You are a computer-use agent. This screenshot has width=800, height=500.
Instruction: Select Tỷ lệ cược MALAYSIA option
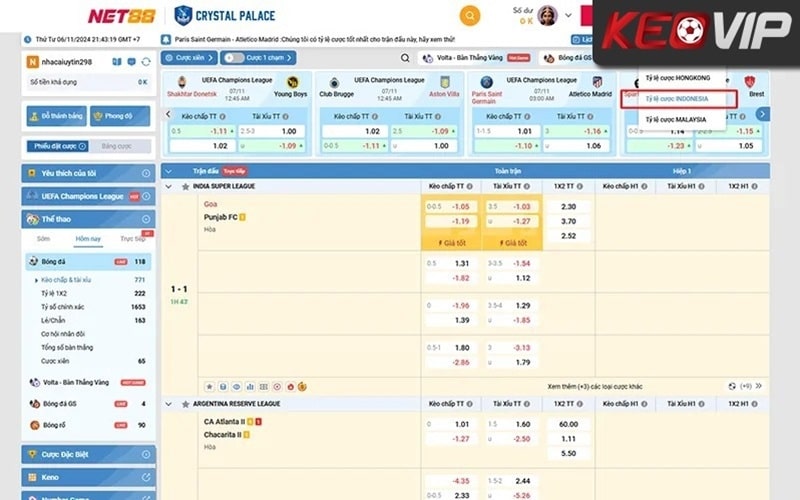[676, 119]
